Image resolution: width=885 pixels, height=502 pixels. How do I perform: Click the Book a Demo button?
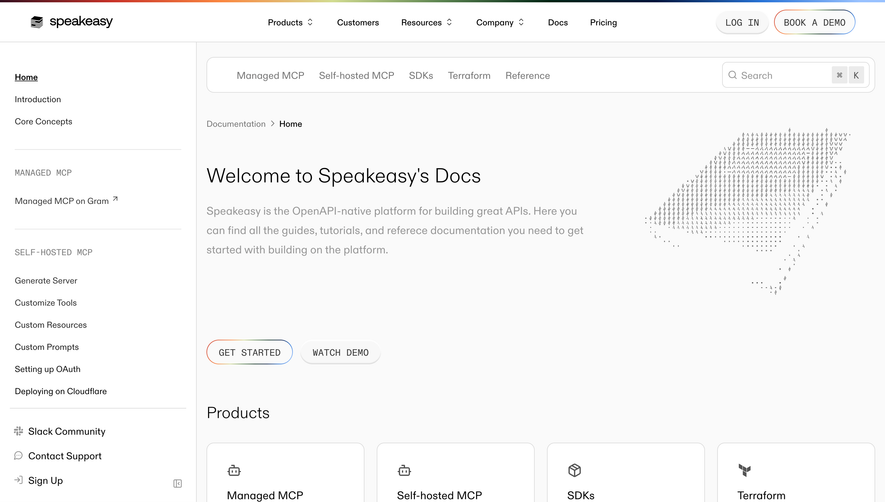(814, 23)
